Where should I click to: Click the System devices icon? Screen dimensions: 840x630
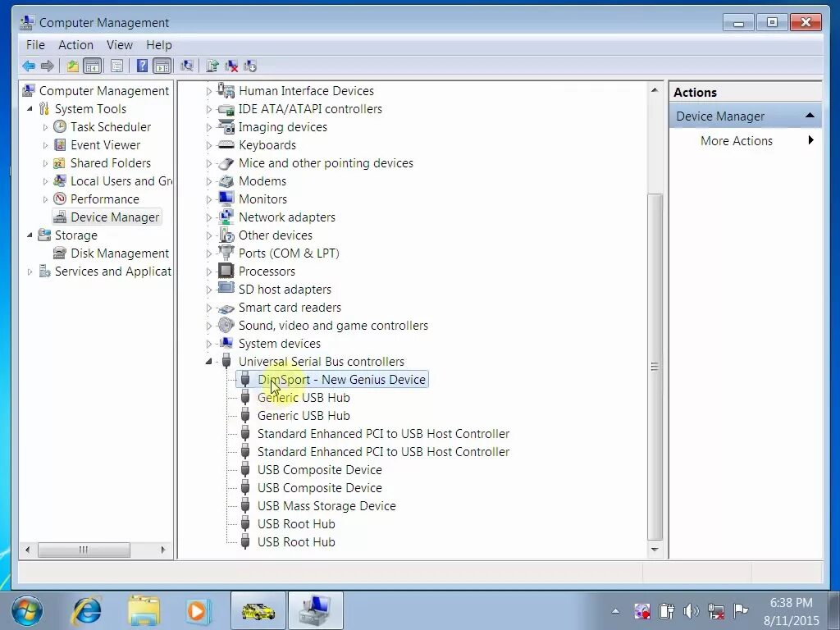(x=226, y=343)
